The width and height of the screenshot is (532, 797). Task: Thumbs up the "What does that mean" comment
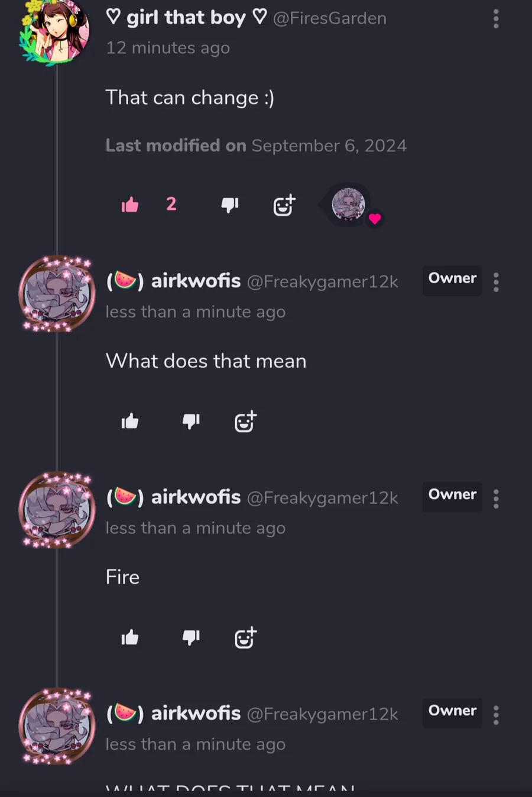pyautogui.click(x=130, y=421)
